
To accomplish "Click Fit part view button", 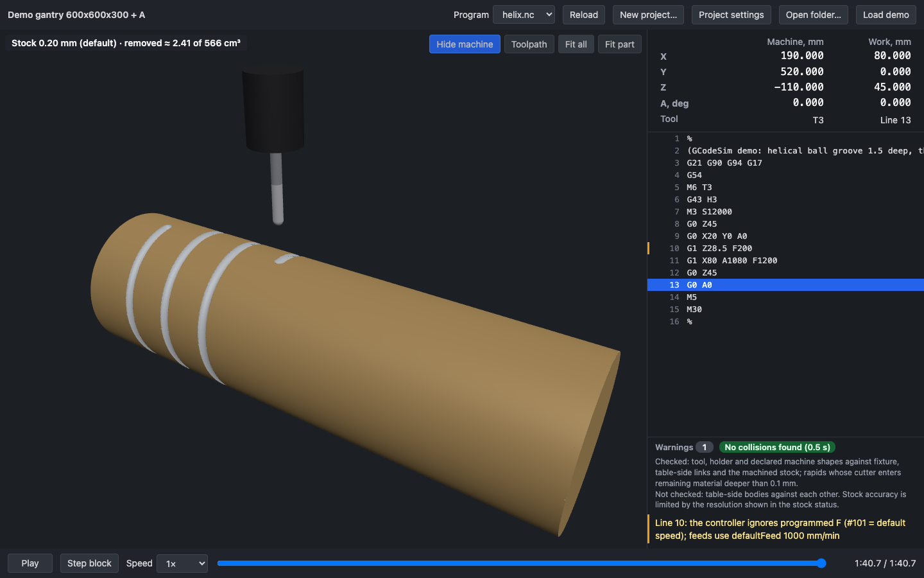I will tap(619, 44).
